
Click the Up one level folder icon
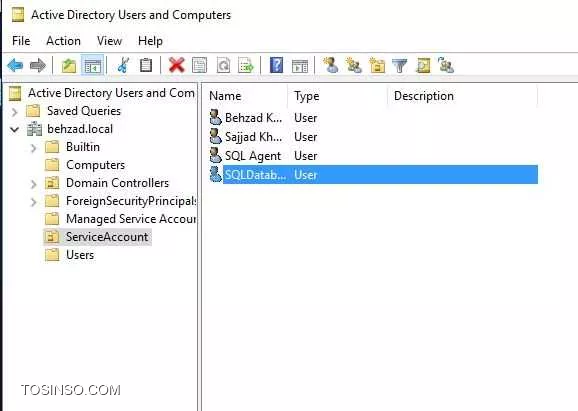tap(69, 66)
